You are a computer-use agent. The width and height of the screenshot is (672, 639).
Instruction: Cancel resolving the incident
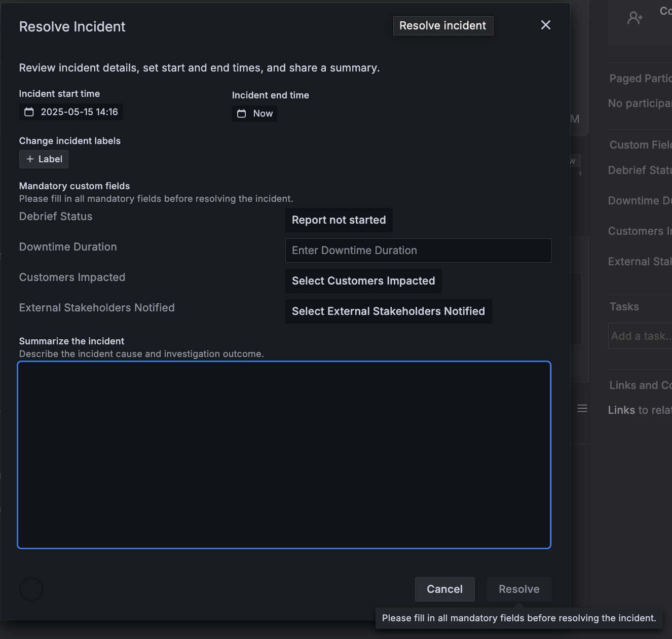pyautogui.click(x=444, y=589)
